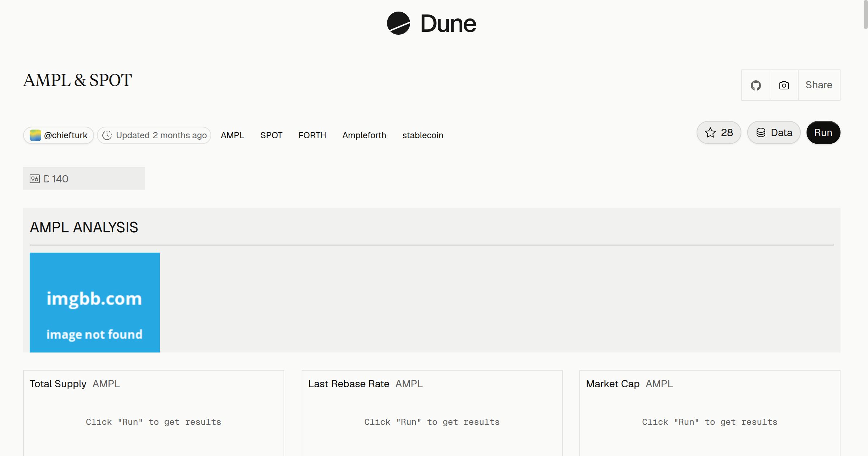
Task: Click the database icon in Data button
Action: [x=761, y=133]
